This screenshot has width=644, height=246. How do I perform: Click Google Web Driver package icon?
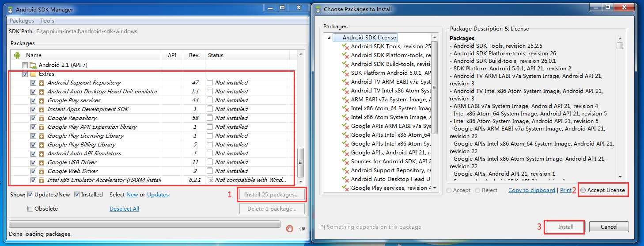42,171
